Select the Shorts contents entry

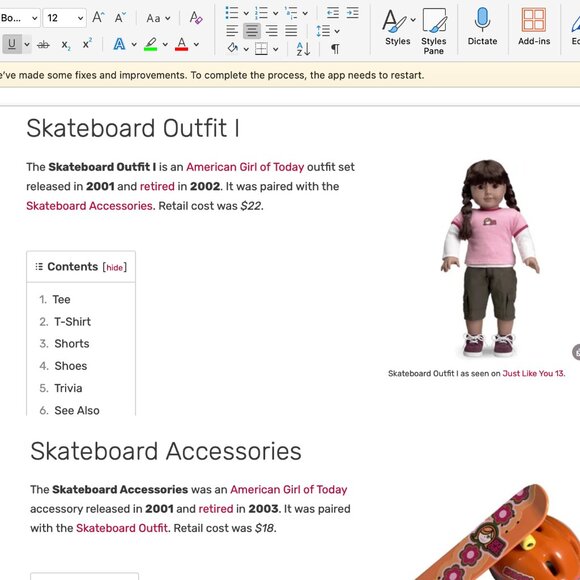(72, 344)
